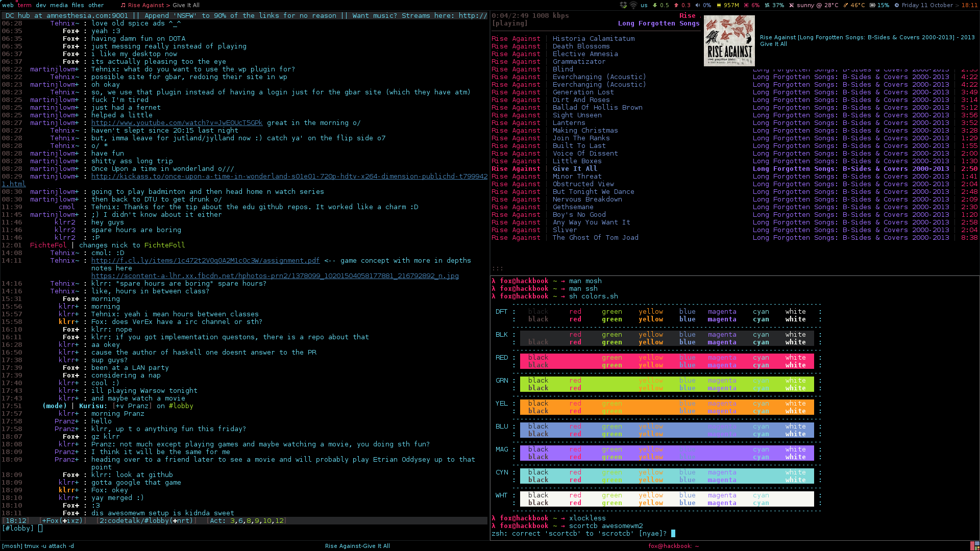Switch to the web tag
Screen dimensions: 980x551
(x=8, y=5)
